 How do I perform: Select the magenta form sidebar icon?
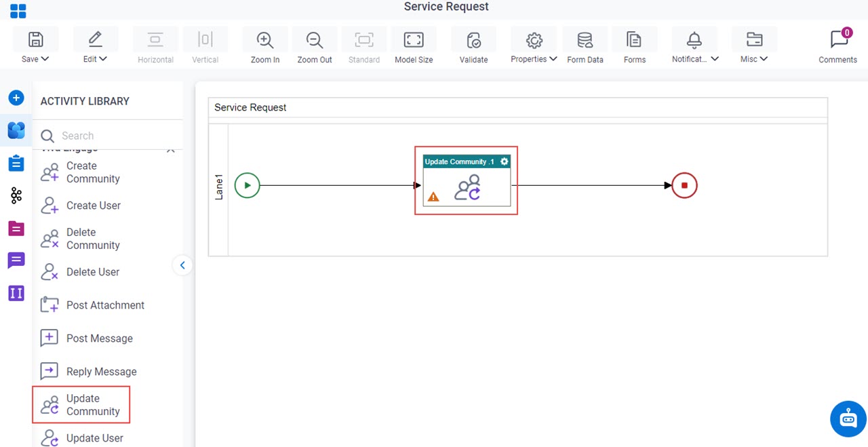tap(16, 229)
